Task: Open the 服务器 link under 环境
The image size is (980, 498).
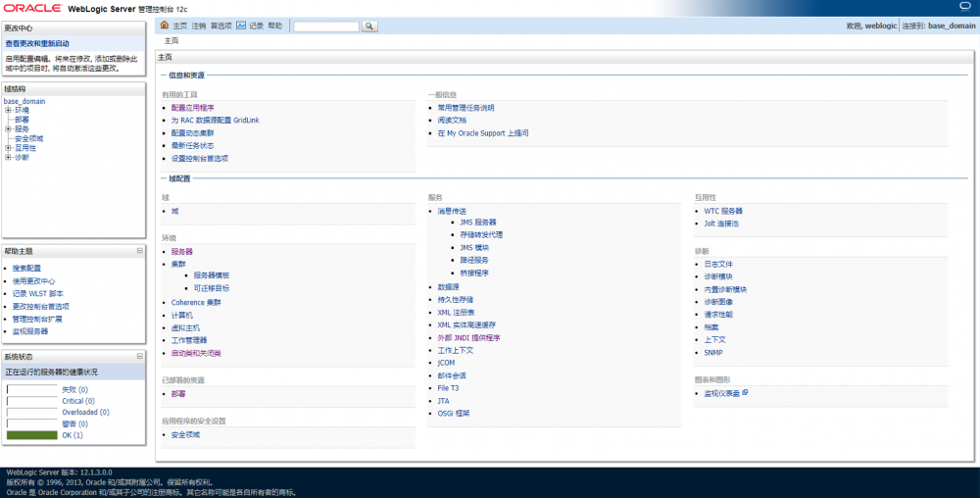Action: tap(182, 252)
